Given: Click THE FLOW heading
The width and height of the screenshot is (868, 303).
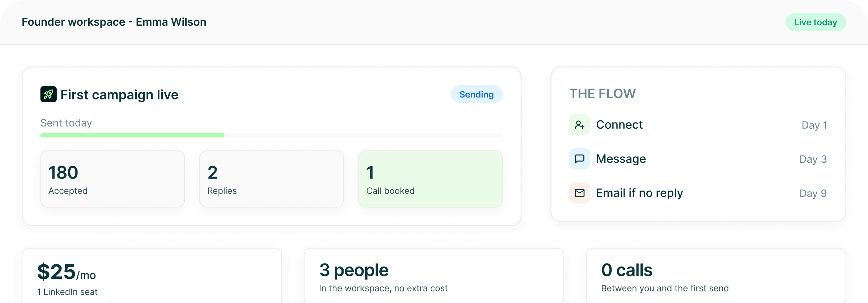Looking at the screenshot, I should (x=603, y=94).
